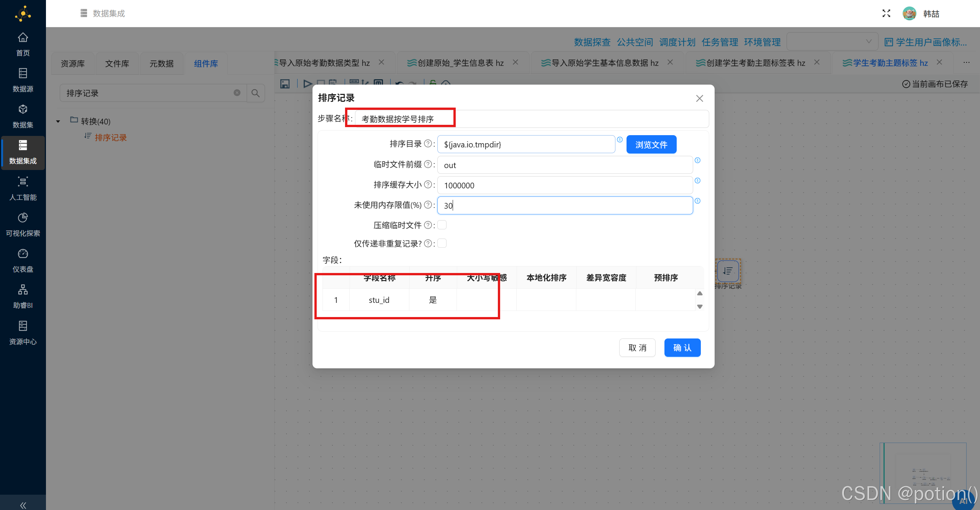Click the 步骤名称 input field
This screenshot has height=510, width=980.
tap(532, 119)
